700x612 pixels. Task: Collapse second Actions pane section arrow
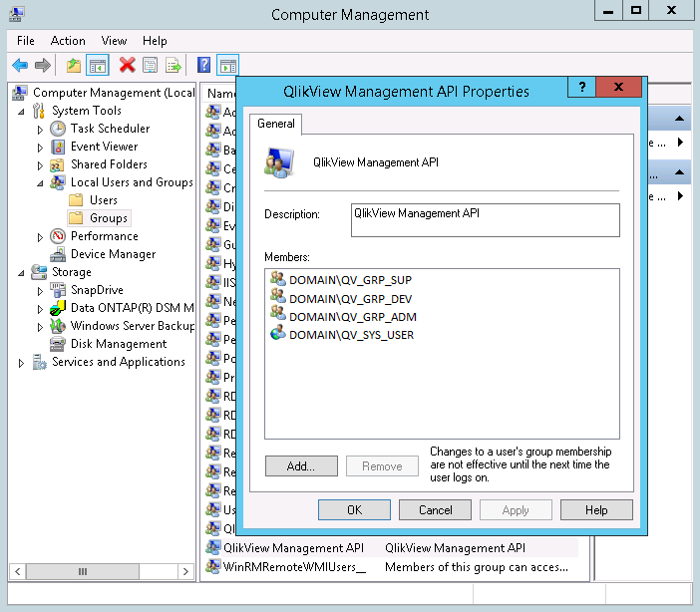pyautogui.click(x=679, y=171)
